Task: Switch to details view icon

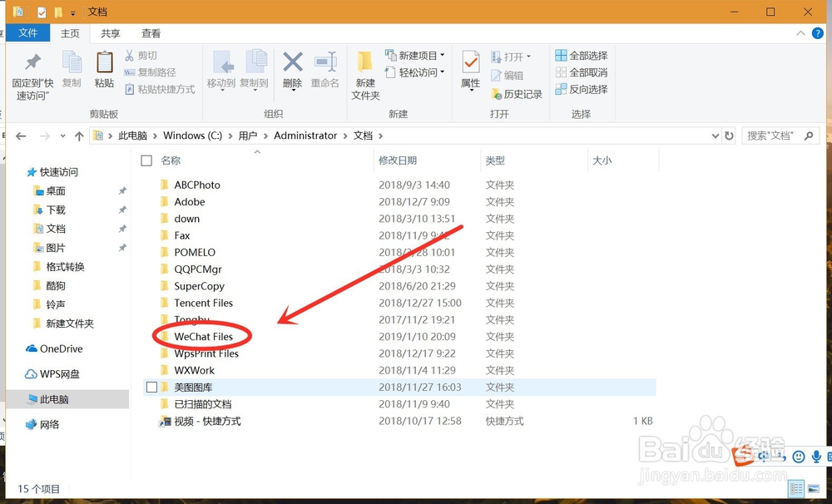Action: (796, 488)
